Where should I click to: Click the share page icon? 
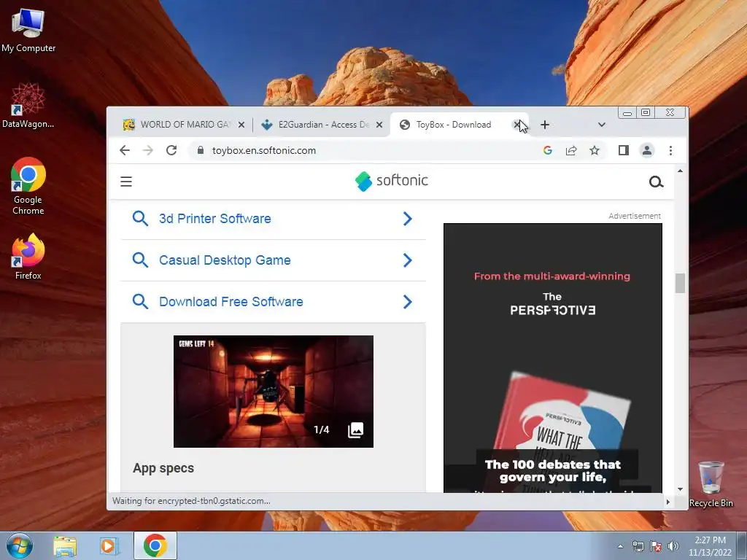571,150
